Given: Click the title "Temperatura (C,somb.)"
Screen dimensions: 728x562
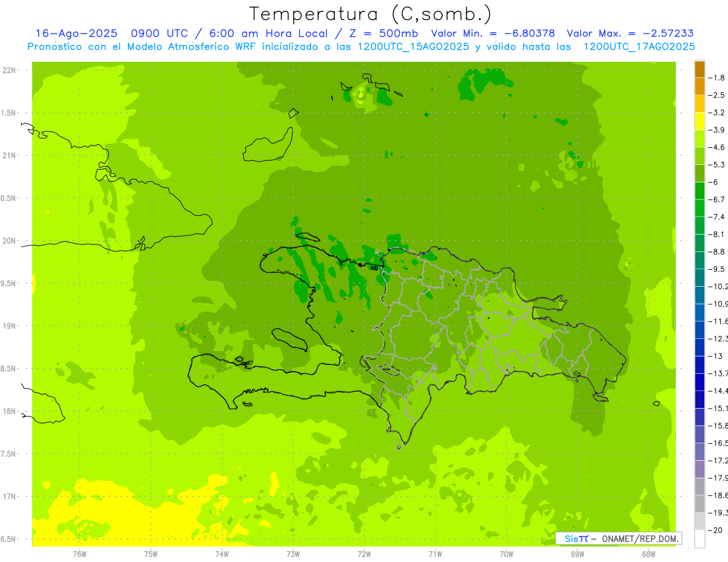Looking at the screenshot, I should 370,14.
